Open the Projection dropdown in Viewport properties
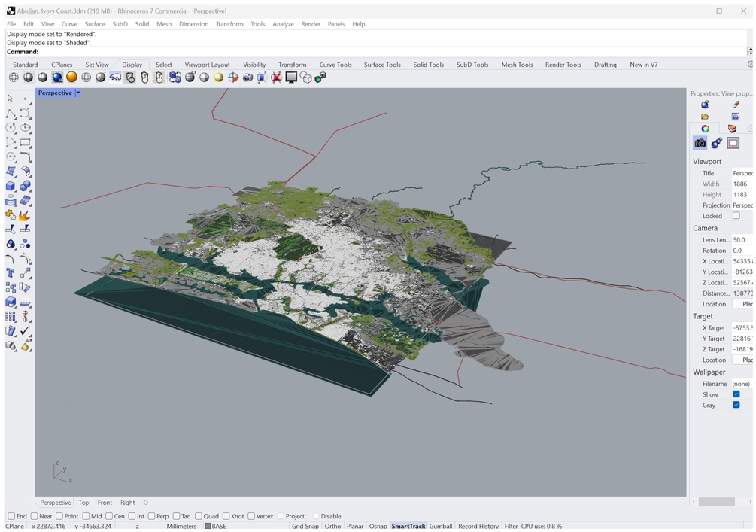Screen dimensions: 756x532 tap(741, 205)
